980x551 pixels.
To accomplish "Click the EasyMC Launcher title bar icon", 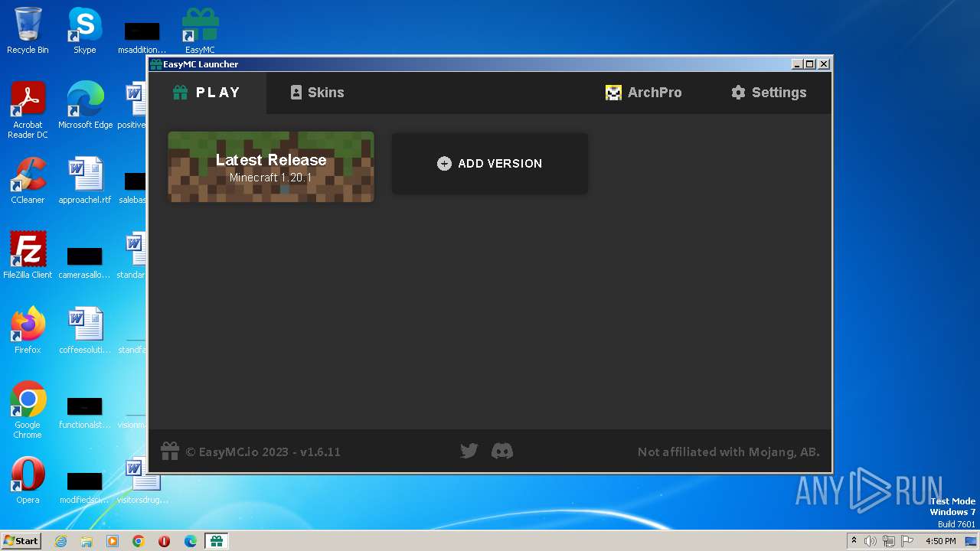I will coord(156,64).
